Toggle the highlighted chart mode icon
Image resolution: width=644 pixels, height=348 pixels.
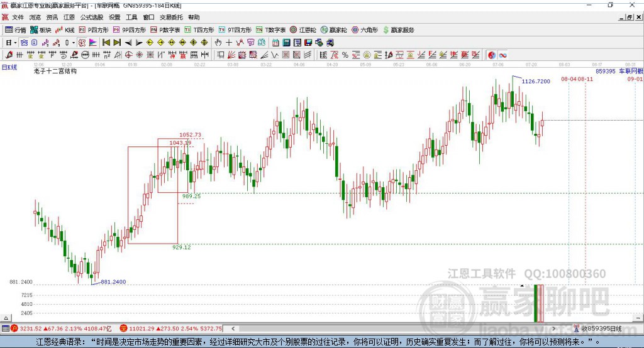(x=24, y=42)
